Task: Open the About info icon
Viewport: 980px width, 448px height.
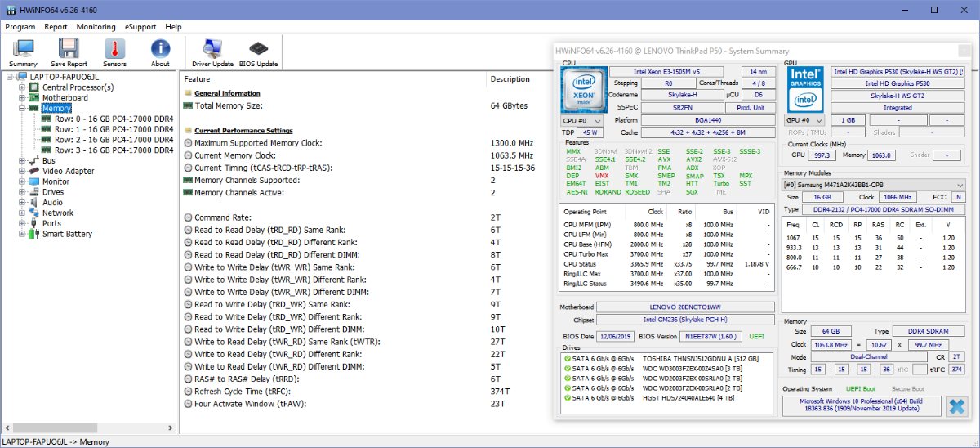Action: [x=160, y=52]
